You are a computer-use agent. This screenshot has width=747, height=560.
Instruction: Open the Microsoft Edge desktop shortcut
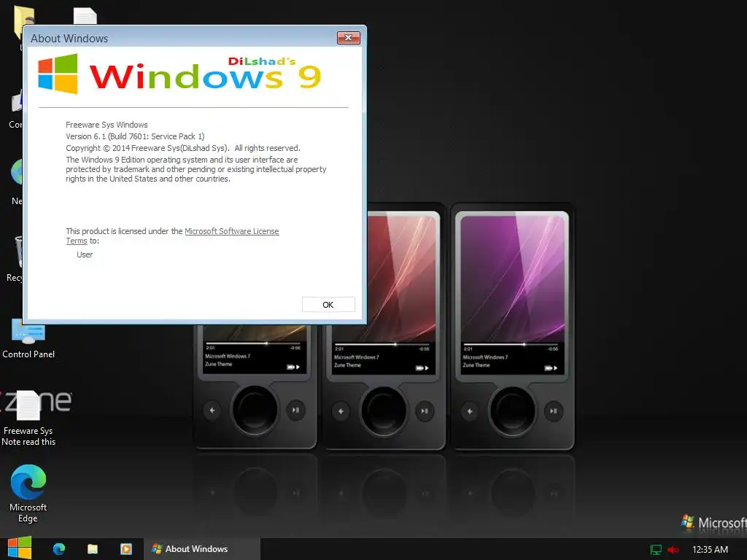click(28, 494)
